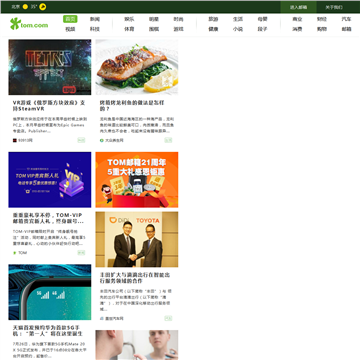Screen dimensions: 360x360
Task: Open the 时尚 section
Action: [x=178, y=19]
